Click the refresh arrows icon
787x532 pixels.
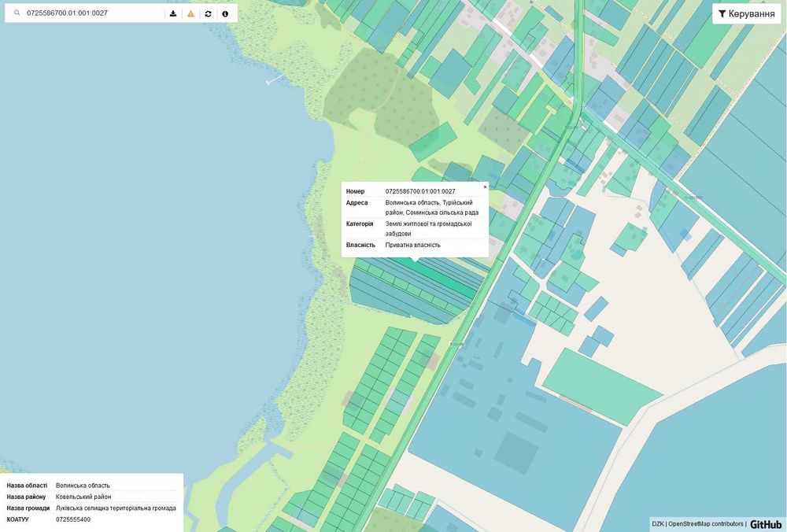coord(208,13)
